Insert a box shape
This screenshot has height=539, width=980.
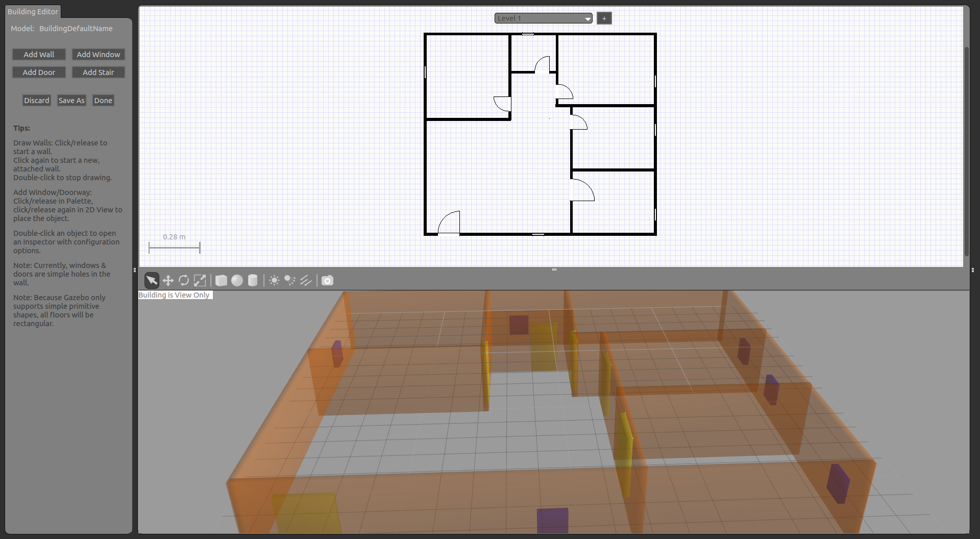coord(221,280)
